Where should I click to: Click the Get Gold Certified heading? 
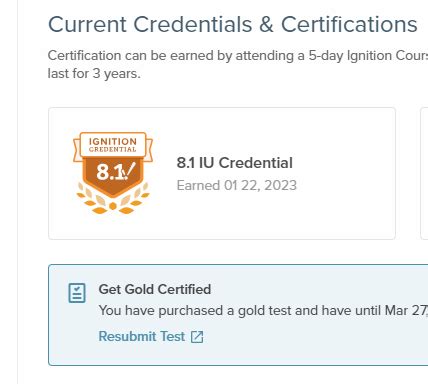pos(155,289)
